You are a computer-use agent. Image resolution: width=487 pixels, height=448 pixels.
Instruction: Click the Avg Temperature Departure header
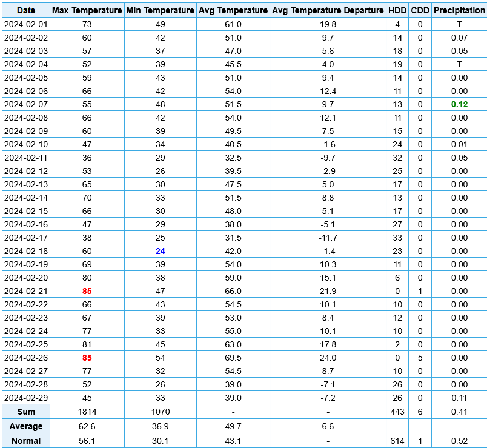328,10
